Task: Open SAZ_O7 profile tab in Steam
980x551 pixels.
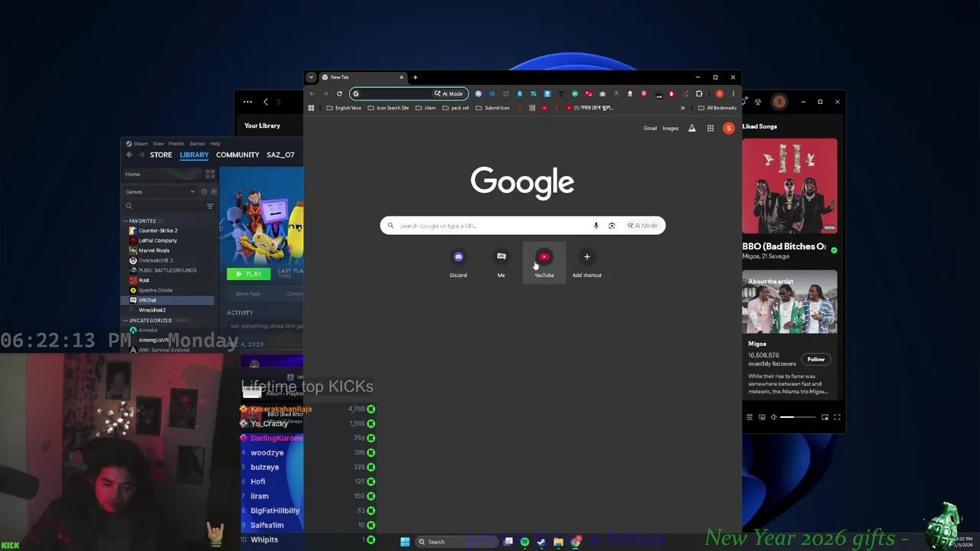Action: [280, 155]
